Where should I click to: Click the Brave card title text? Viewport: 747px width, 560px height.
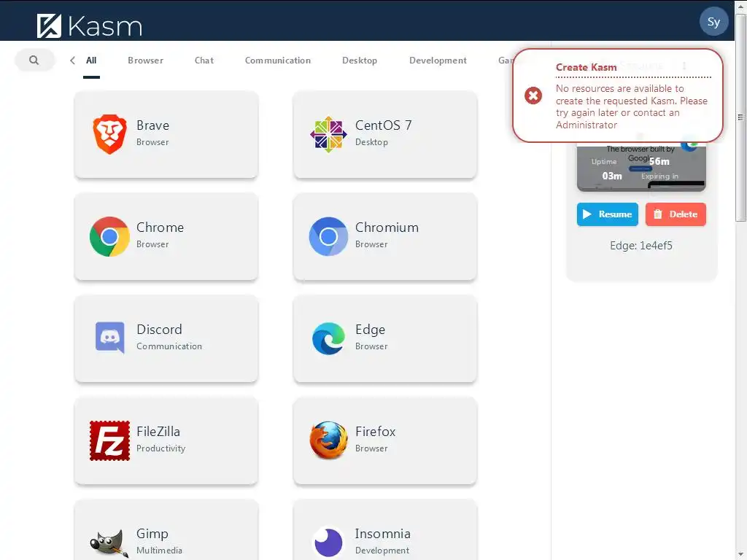tap(152, 125)
